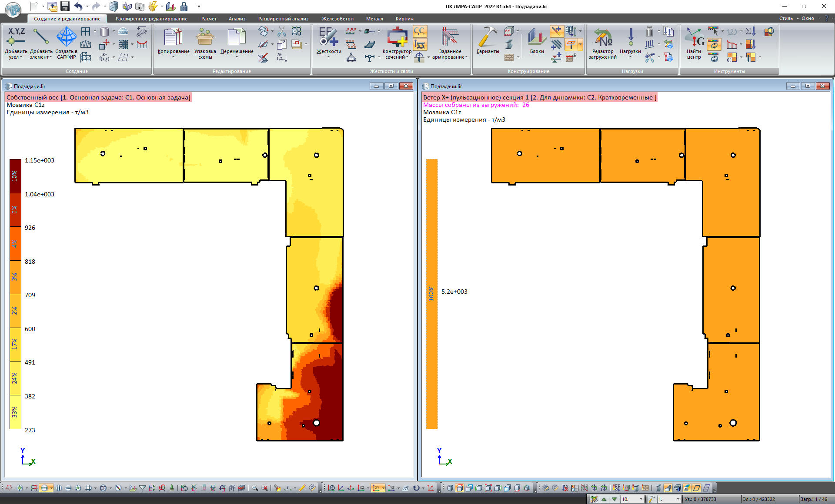This screenshot has width=835, height=504.
Task: Switch to the Расчет ribbon tab
Action: 209,19
